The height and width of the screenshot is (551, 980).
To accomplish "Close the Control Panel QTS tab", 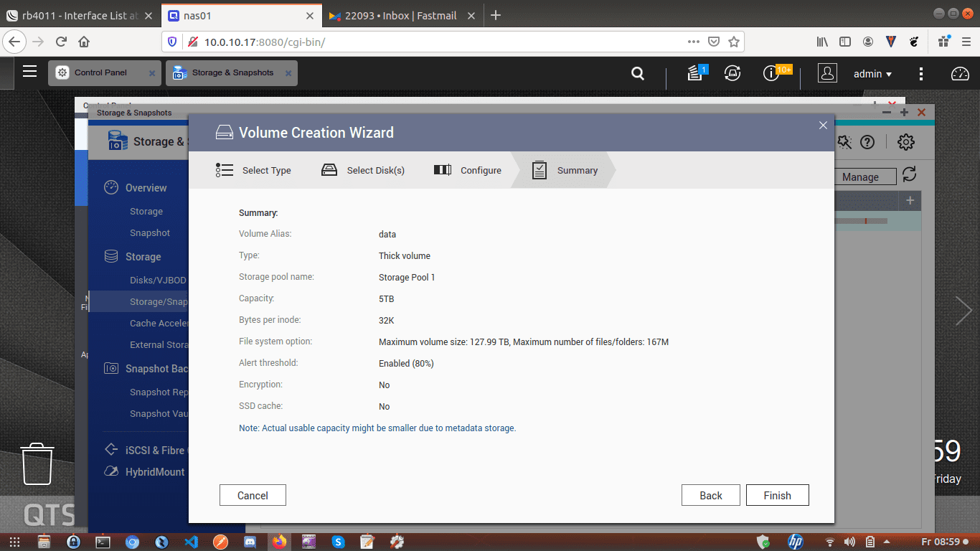I will click(x=151, y=73).
